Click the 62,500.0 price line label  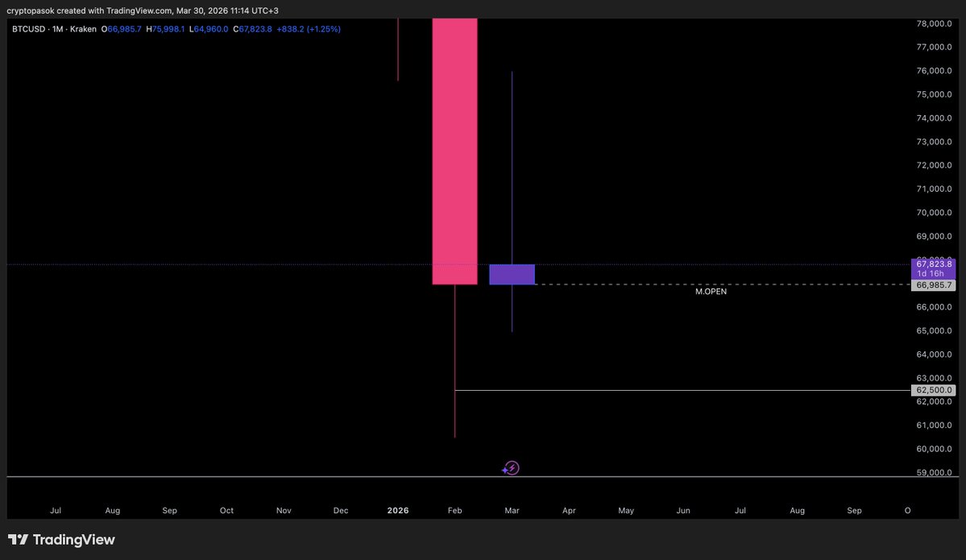pos(933,390)
